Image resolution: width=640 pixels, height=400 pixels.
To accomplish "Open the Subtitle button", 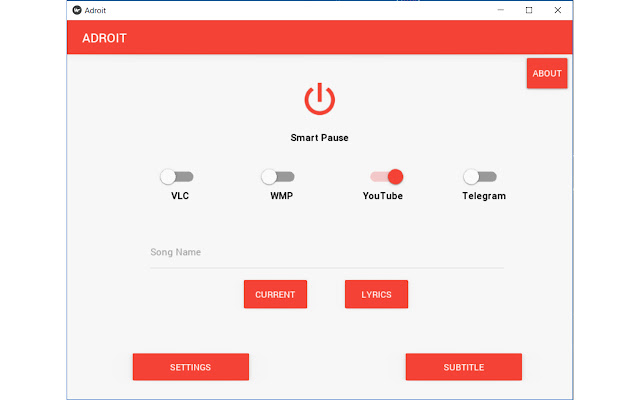I will [464, 367].
